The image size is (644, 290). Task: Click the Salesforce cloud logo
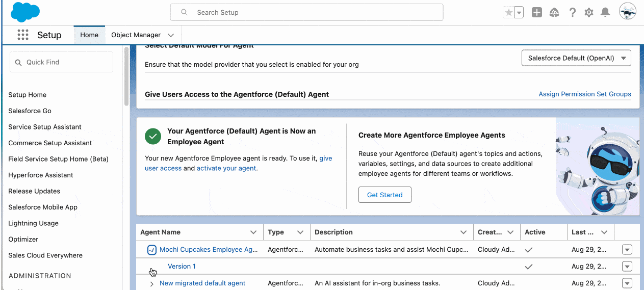click(25, 12)
